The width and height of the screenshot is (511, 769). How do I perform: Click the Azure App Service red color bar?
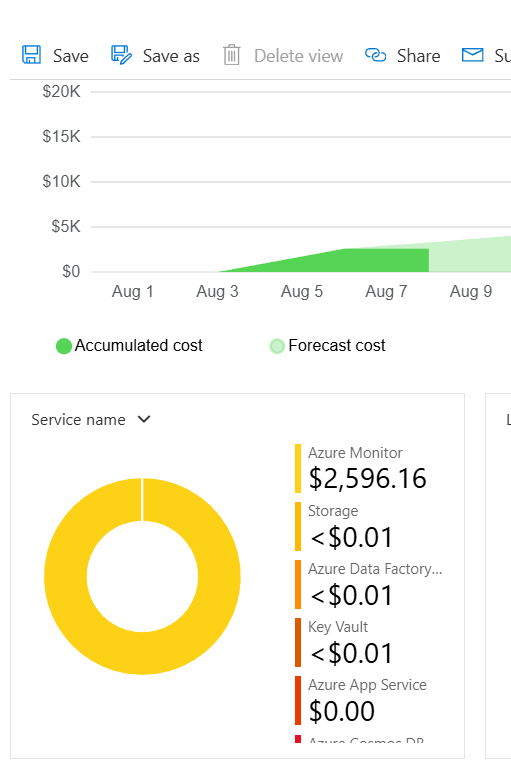(x=298, y=700)
